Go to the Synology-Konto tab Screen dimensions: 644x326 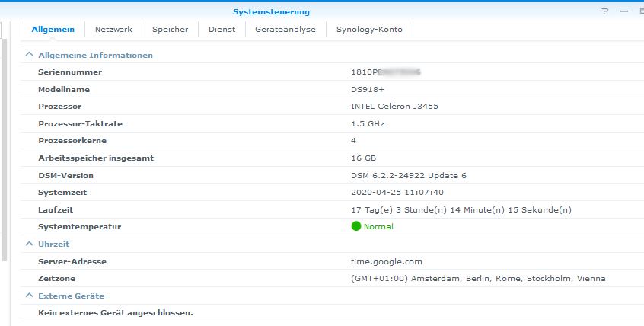(369, 29)
